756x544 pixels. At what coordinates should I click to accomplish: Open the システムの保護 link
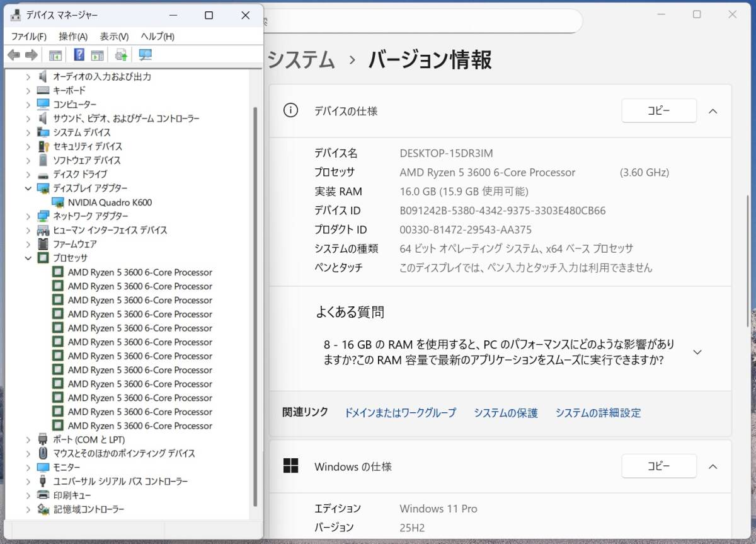(505, 413)
